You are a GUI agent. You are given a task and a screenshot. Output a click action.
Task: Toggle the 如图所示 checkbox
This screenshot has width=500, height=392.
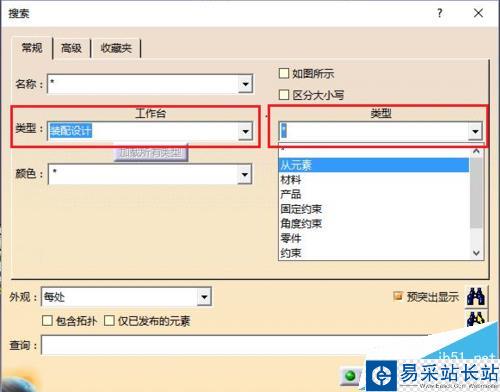point(284,73)
